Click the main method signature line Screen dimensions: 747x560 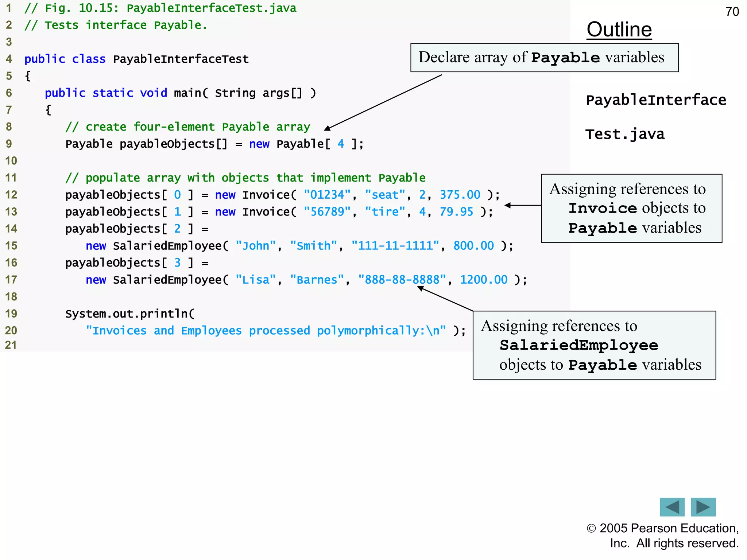[x=180, y=93]
